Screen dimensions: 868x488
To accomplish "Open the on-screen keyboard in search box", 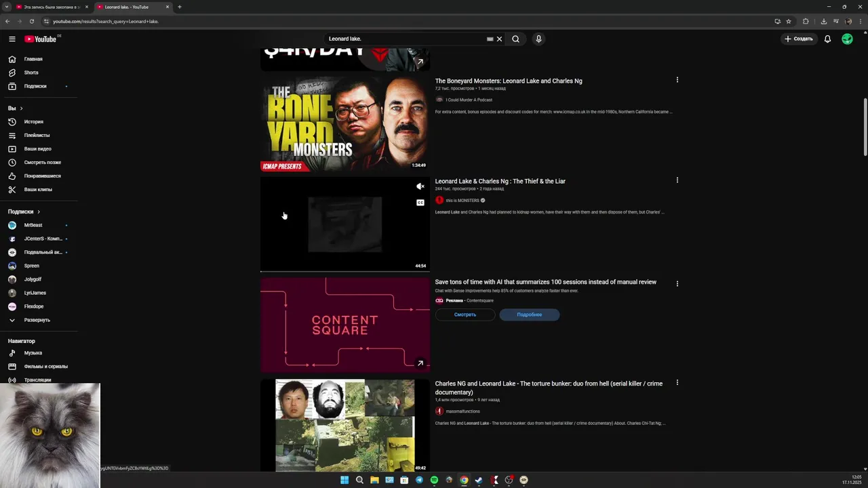I will (490, 39).
